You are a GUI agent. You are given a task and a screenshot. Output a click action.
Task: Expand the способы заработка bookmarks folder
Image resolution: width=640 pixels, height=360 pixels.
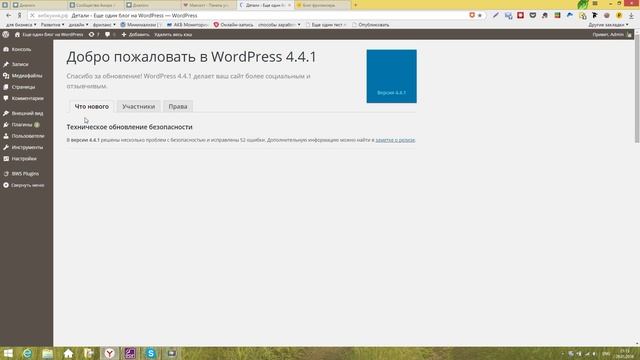(279, 25)
